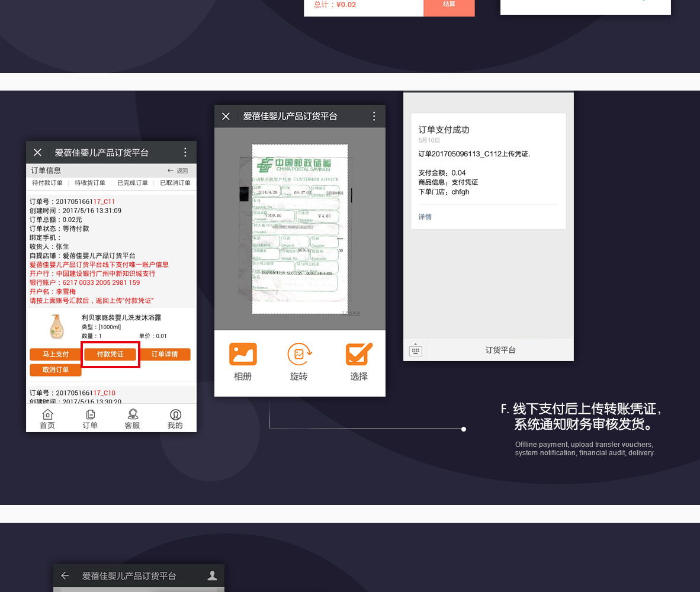Open 订单详情 for order C11

tap(165, 354)
